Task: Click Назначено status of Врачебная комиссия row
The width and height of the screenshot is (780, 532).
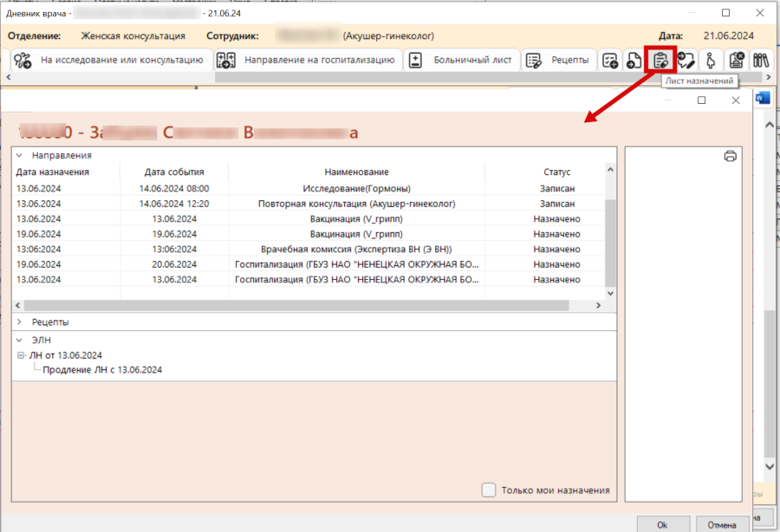Action: [x=556, y=249]
